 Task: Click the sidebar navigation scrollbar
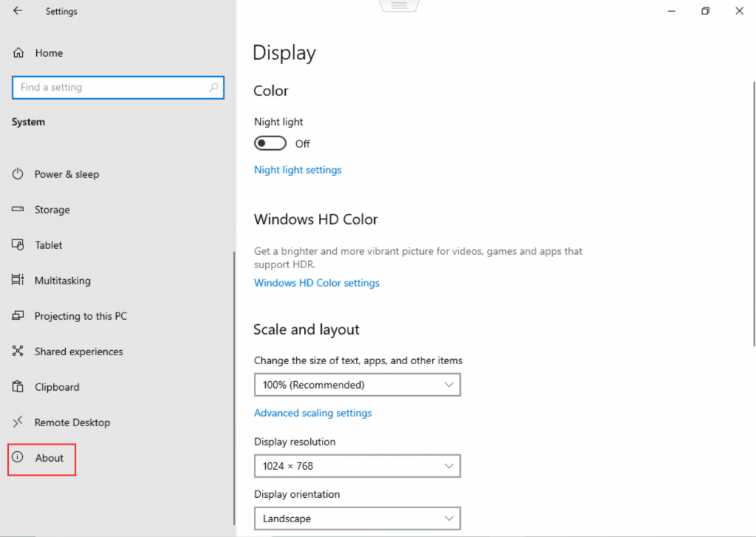[234, 388]
